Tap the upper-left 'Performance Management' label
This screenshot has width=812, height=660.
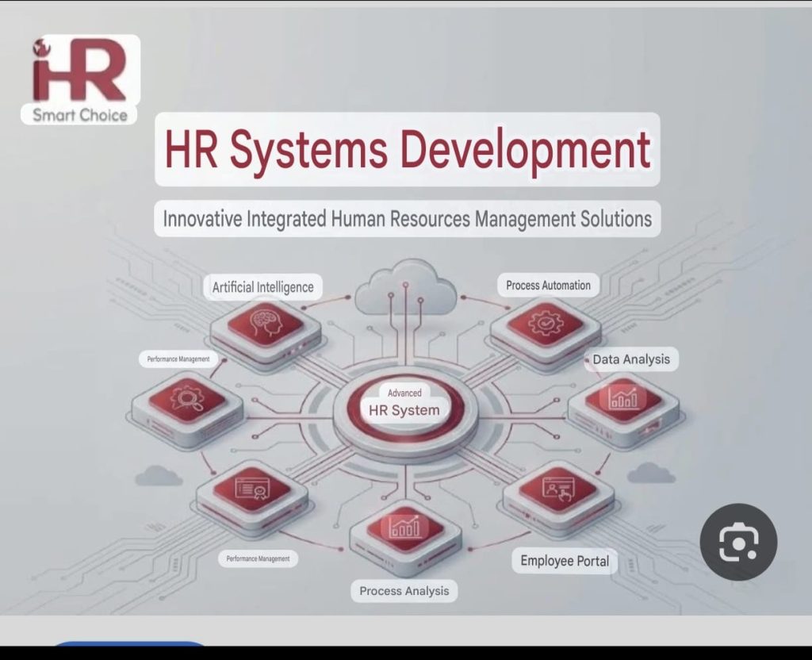tap(178, 359)
